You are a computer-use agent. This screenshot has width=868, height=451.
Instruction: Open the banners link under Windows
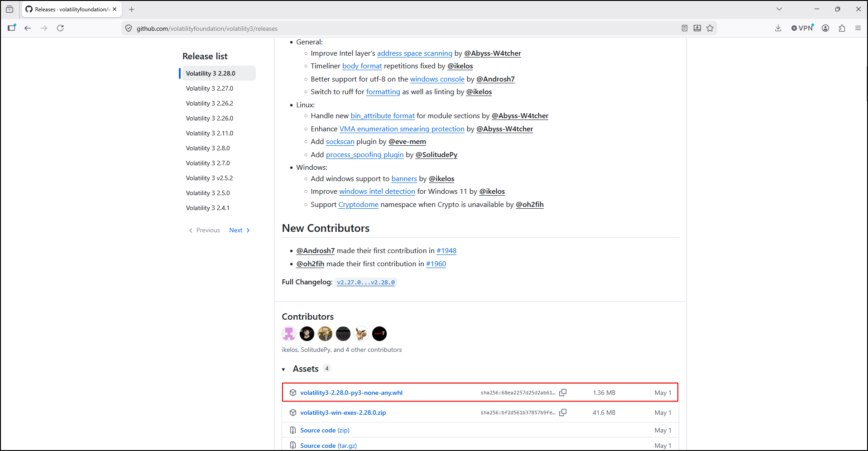[404, 179]
